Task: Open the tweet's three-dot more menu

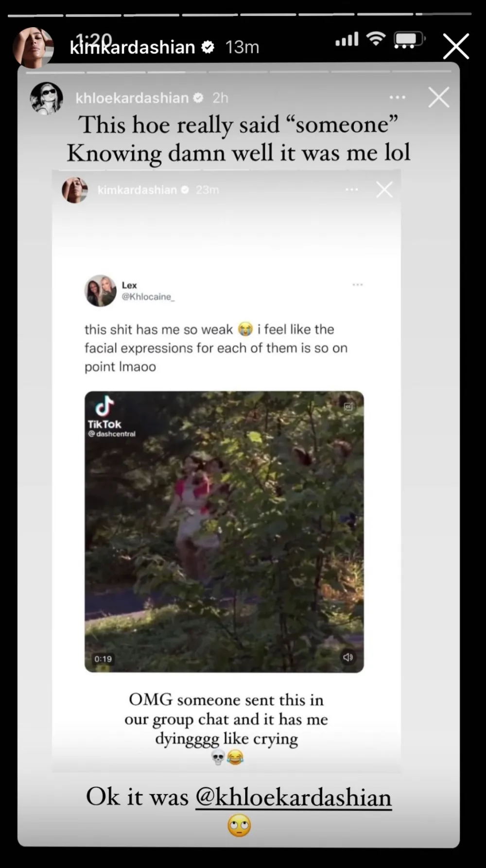Action: (358, 285)
